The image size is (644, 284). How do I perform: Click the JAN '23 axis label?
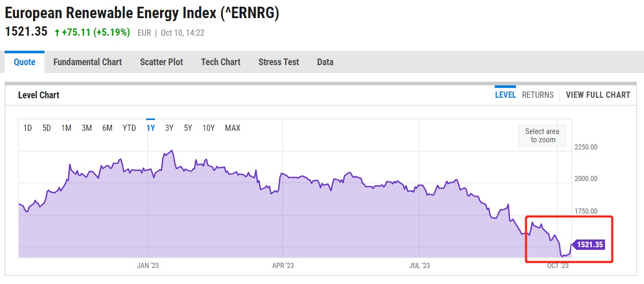148,265
